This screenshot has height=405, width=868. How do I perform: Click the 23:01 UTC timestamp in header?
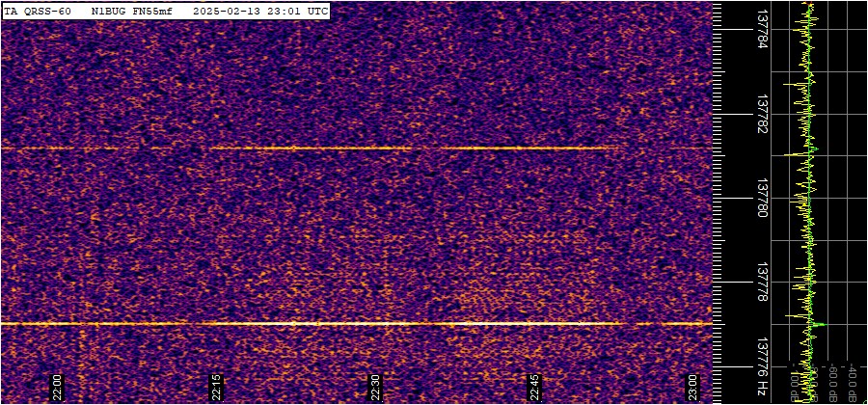296,11
